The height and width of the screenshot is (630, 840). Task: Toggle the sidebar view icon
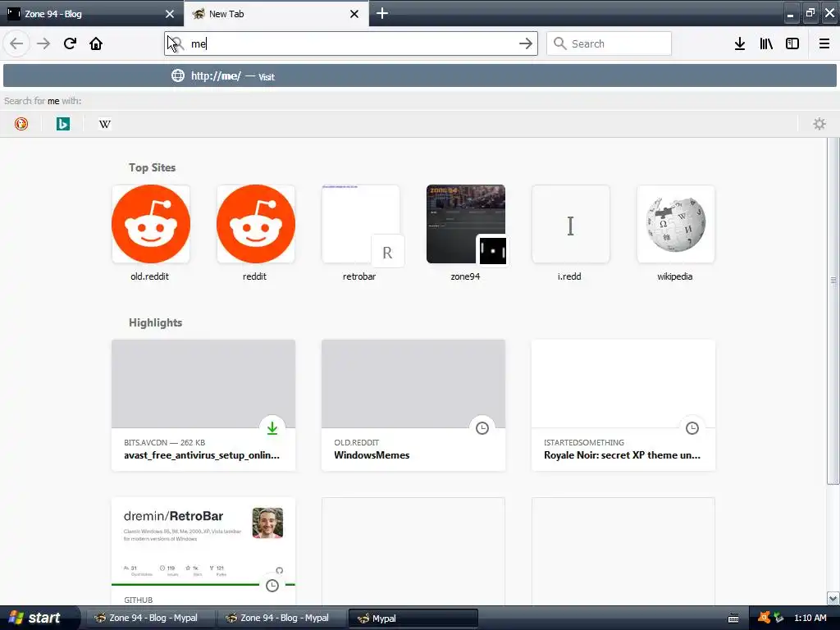792,43
